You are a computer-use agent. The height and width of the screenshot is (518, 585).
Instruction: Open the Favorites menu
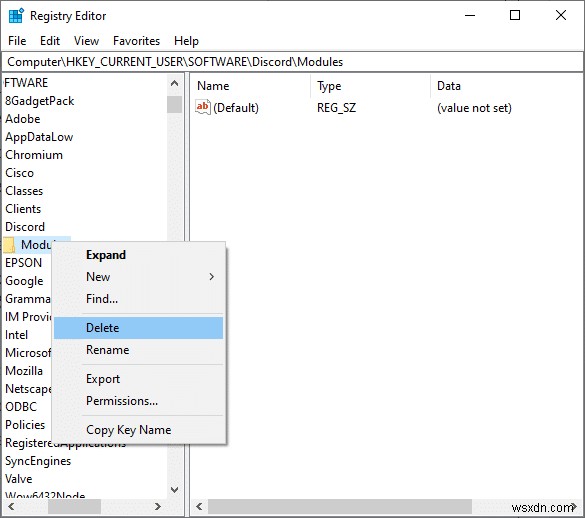point(137,41)
